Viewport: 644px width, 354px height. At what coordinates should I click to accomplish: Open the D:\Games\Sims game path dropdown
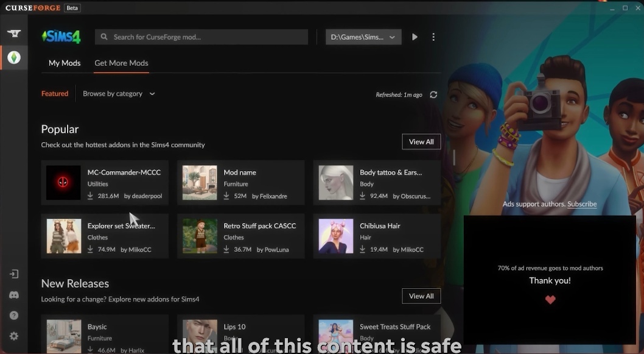coord(363,37)
